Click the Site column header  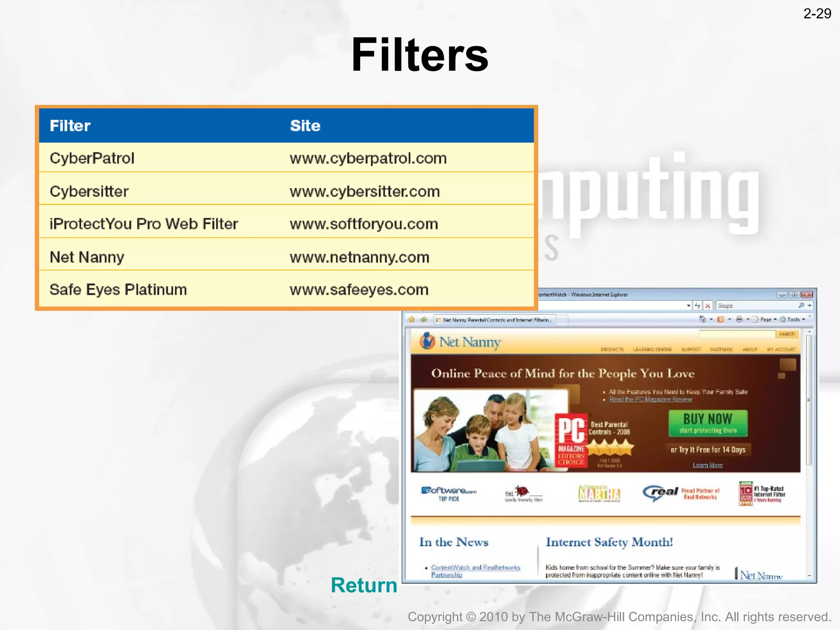coord(305,126)
